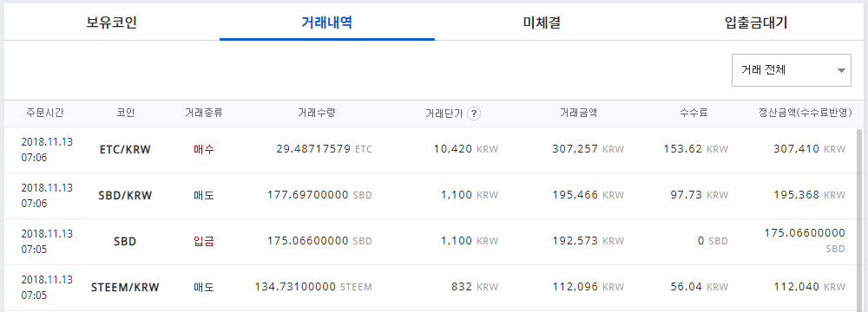This screenshot has width=868, height=312.
Task: Click the SBD/KRW coin pair
Action: click(125, 195)
